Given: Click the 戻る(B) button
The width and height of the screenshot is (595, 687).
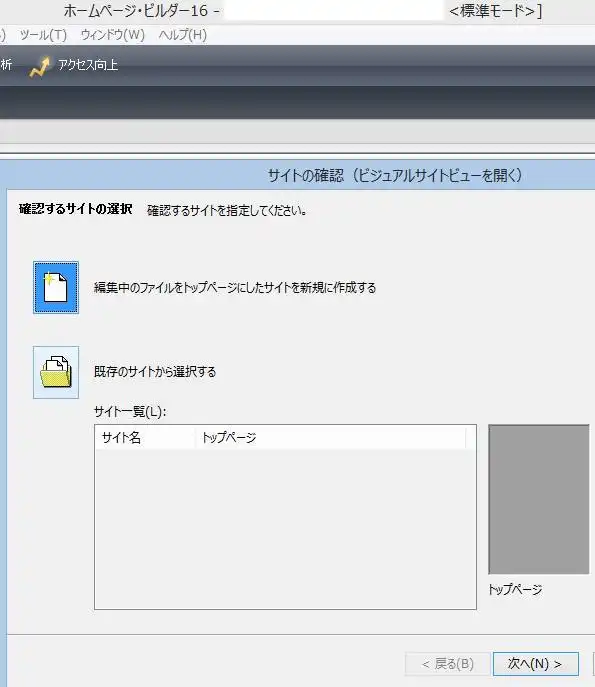Looking at the screenshot, I should [x=448, y=664].
